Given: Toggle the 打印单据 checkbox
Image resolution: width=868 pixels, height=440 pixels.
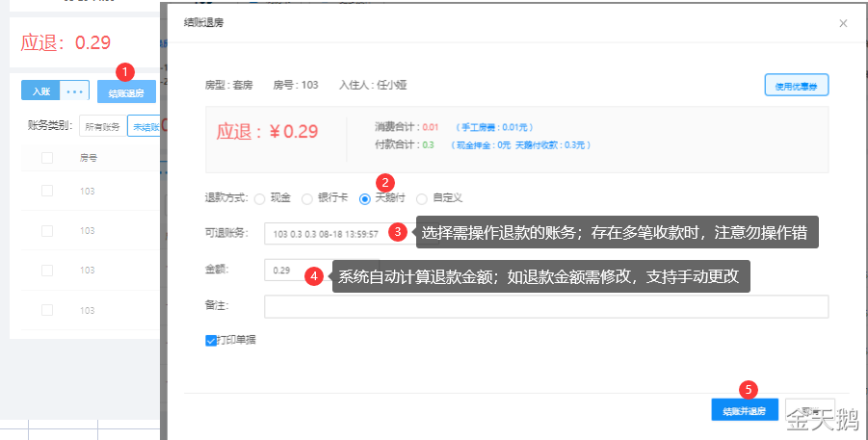Looking at the screenshot, I should click(x=211, y=341).
